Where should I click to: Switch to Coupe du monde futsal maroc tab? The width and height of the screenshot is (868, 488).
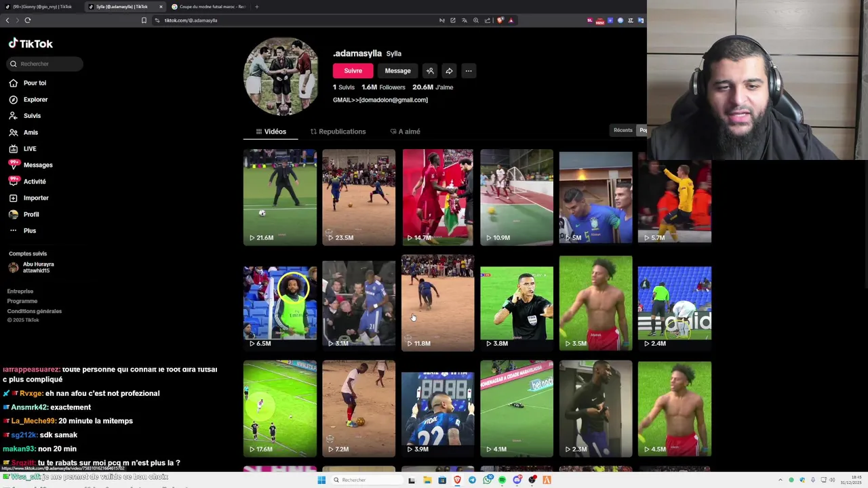[x=209, y=7]
